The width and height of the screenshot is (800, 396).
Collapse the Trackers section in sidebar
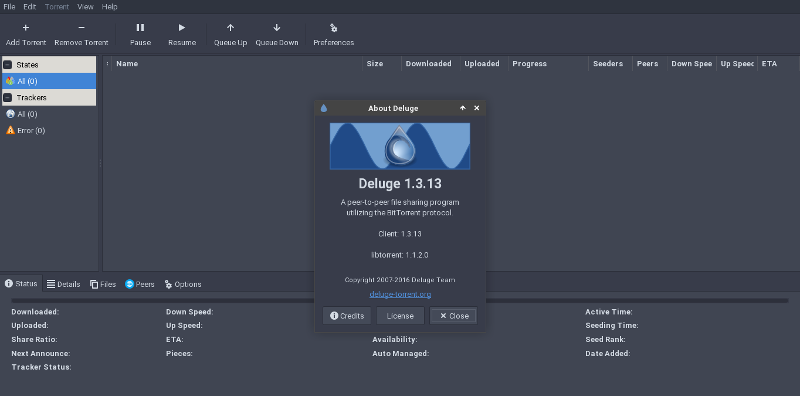[8, 97]
